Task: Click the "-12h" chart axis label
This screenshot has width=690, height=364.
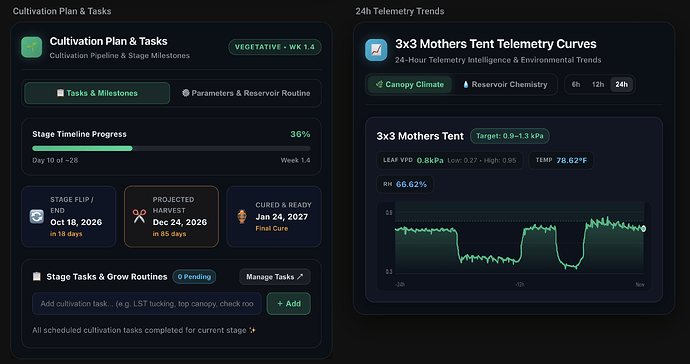Action: 519,285
